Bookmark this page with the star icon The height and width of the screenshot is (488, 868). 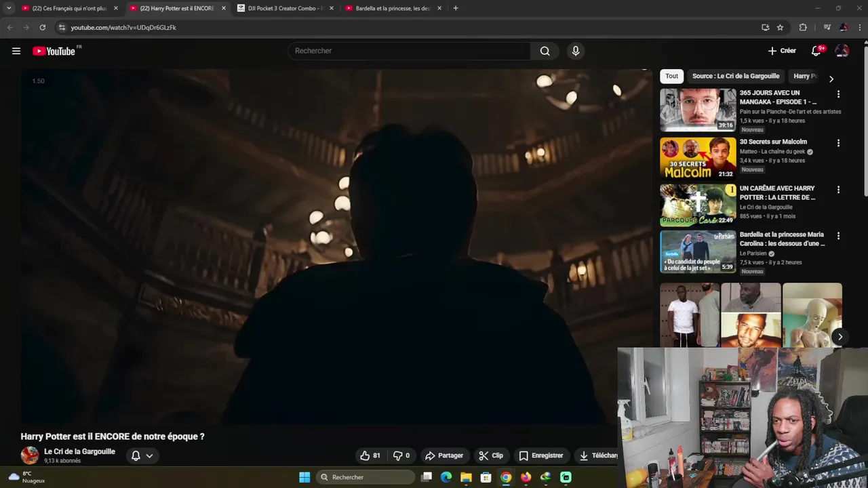click(780, 27)
